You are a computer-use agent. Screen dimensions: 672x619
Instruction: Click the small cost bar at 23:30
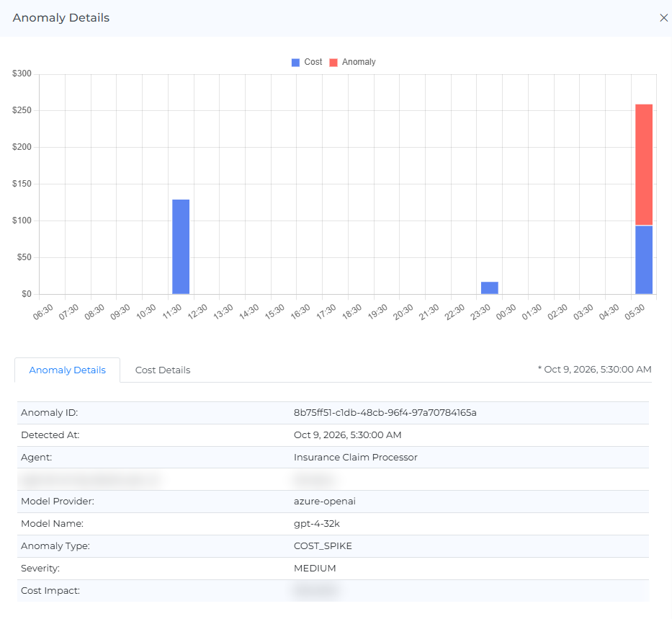tap(490, 288)
